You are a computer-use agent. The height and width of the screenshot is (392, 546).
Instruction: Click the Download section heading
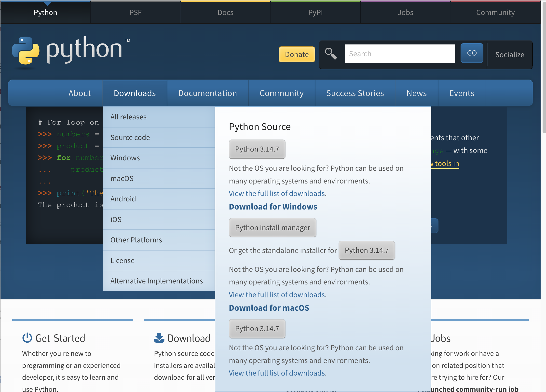189,338
